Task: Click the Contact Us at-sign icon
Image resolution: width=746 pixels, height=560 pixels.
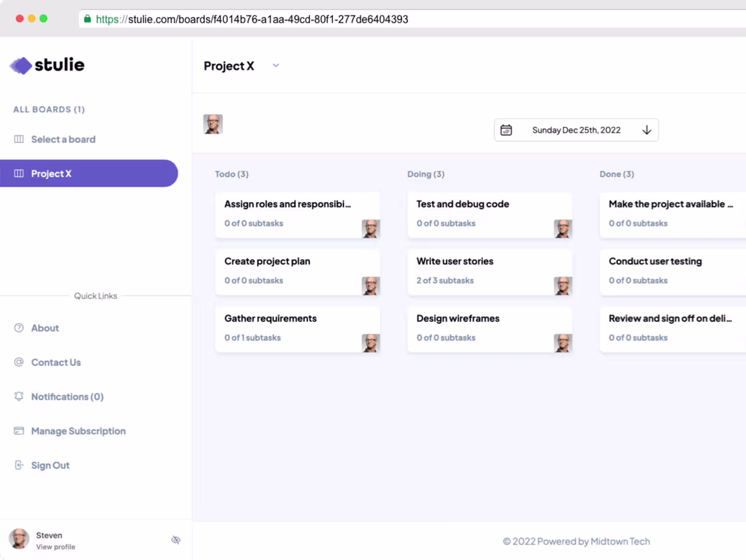Action: point(19,362)
